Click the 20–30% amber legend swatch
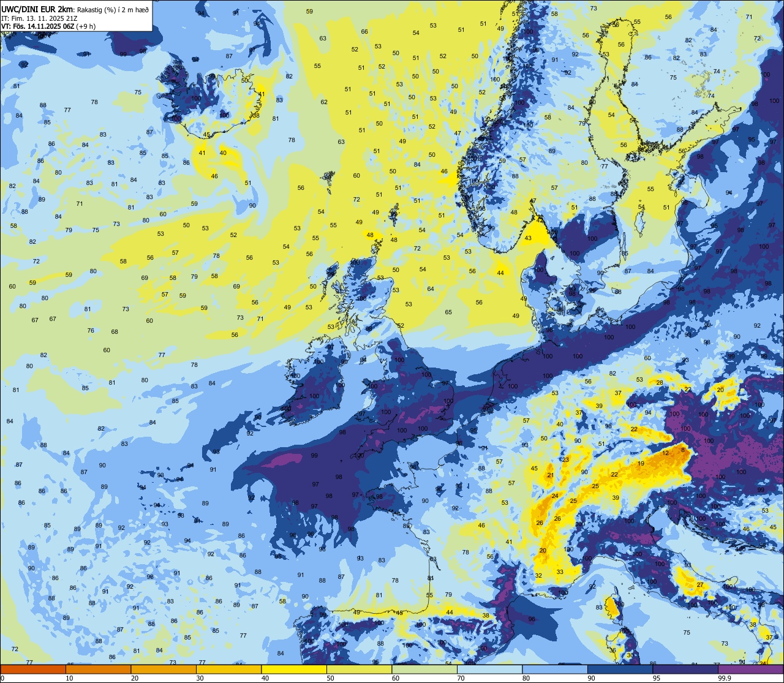 coord(164,669)
